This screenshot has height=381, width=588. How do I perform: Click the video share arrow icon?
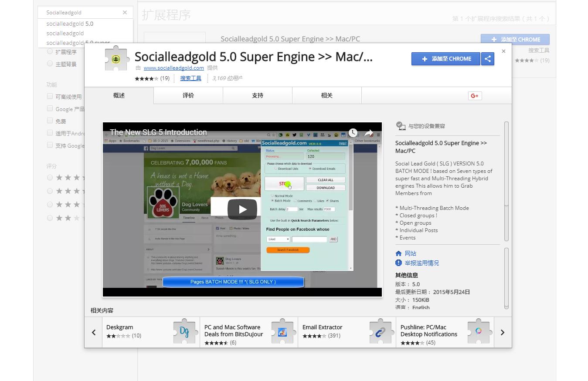(369, 133)
